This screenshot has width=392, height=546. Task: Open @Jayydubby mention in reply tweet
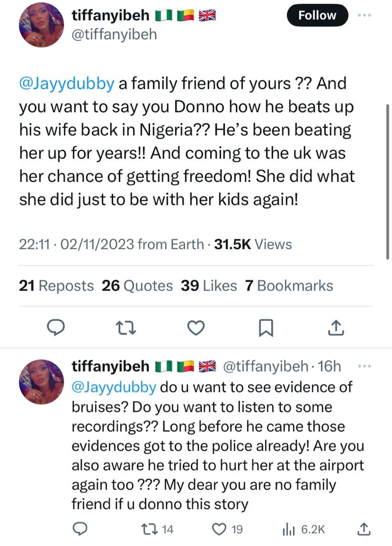pyautogui.click(x=114, y=387)
